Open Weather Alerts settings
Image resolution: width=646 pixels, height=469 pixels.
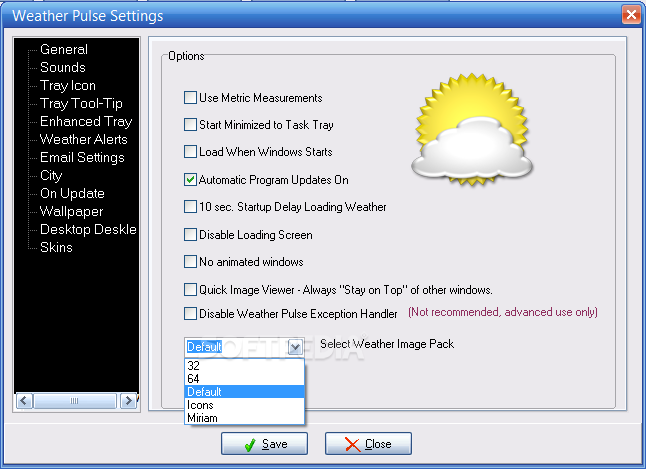click(x=84, y=139)
